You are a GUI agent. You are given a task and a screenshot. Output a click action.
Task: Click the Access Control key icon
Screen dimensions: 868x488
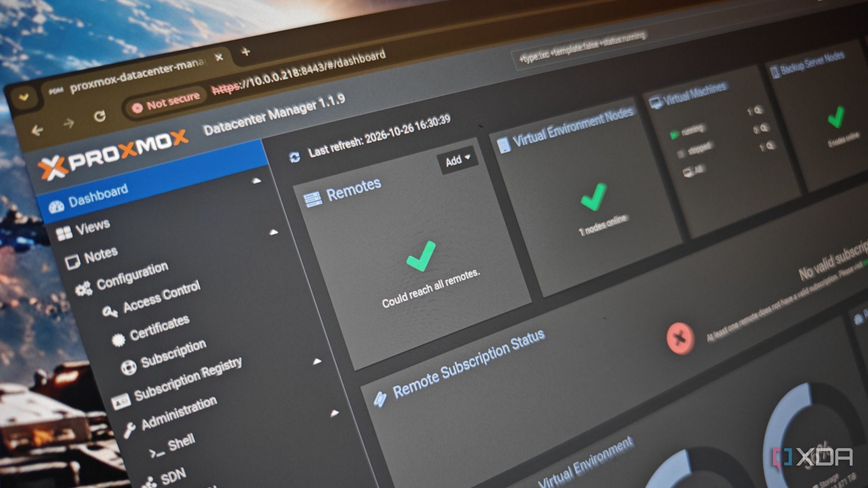[110, 312]
